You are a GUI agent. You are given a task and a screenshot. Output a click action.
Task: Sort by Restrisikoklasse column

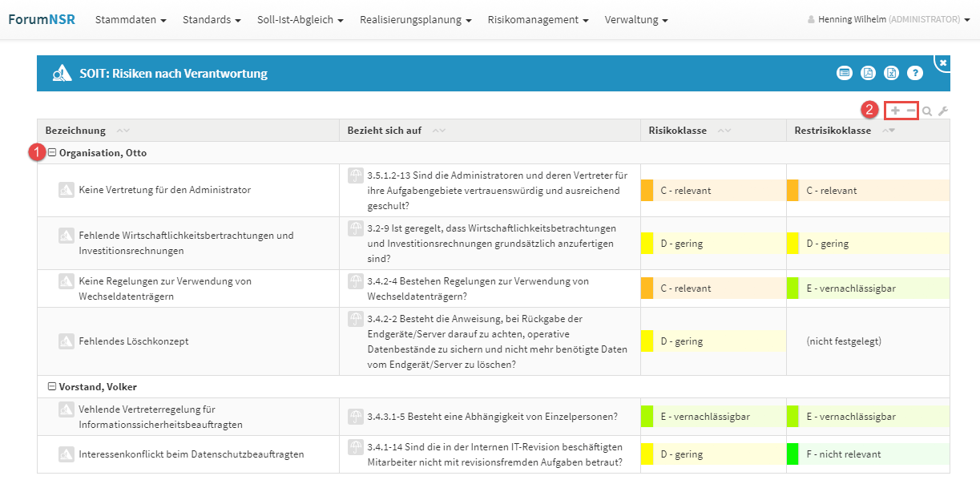833,131
